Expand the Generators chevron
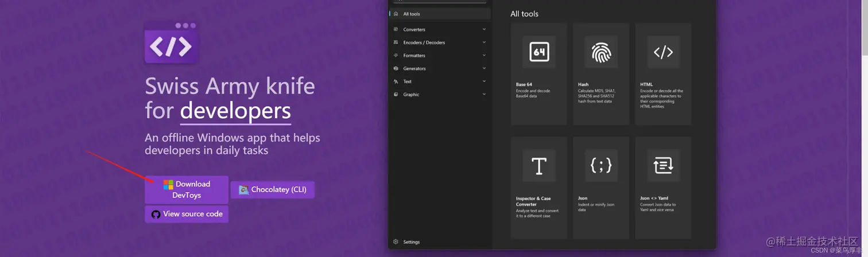868x257 pixels. pos(484,68)
